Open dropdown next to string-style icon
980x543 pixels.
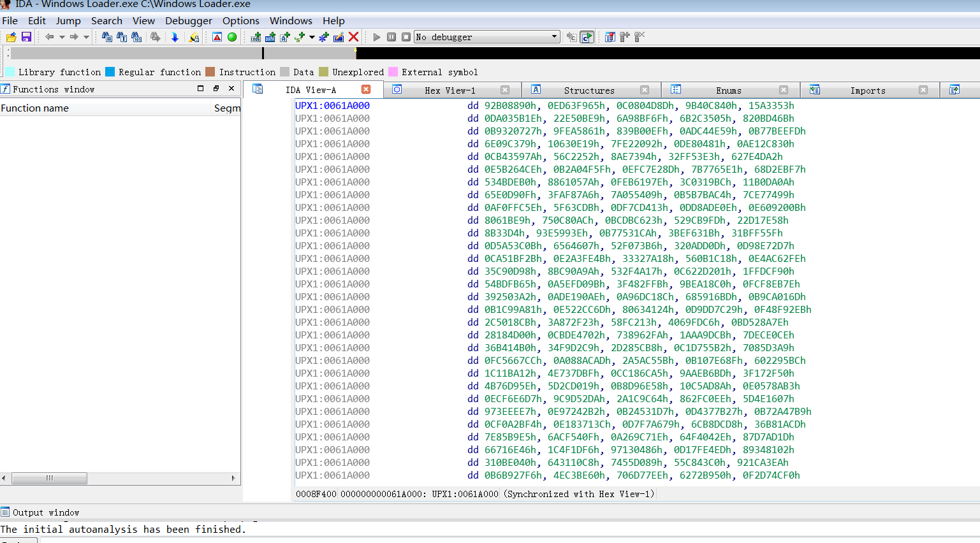pos(312,37)
